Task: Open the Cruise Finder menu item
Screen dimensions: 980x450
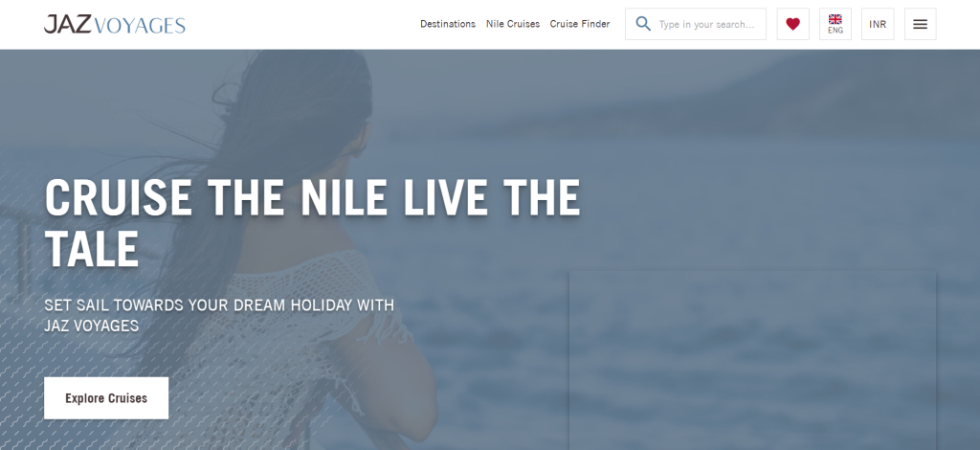Action: pos(579,24)
